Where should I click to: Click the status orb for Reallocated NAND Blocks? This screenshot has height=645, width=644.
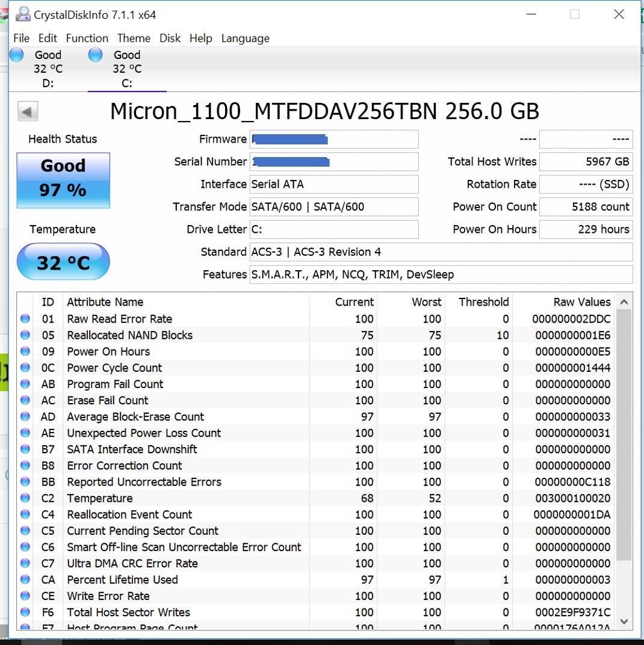pyautogui.click(x=25, y=335)
